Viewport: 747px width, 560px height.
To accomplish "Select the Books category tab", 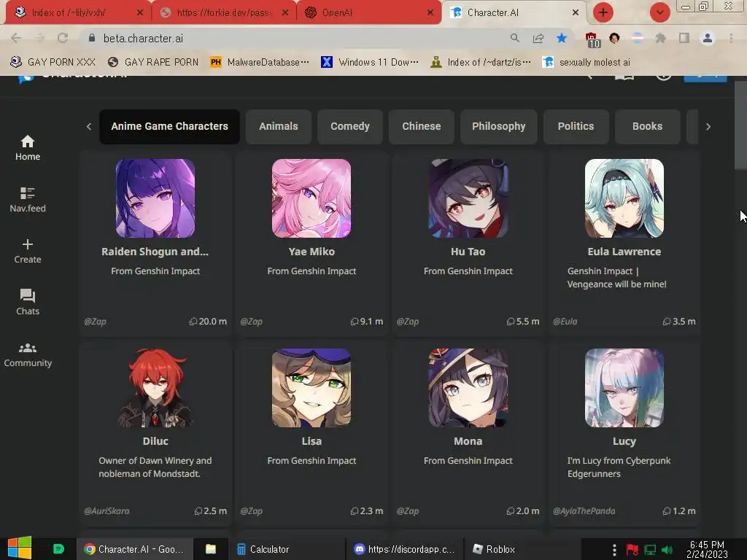I will [x=648, y=127].
